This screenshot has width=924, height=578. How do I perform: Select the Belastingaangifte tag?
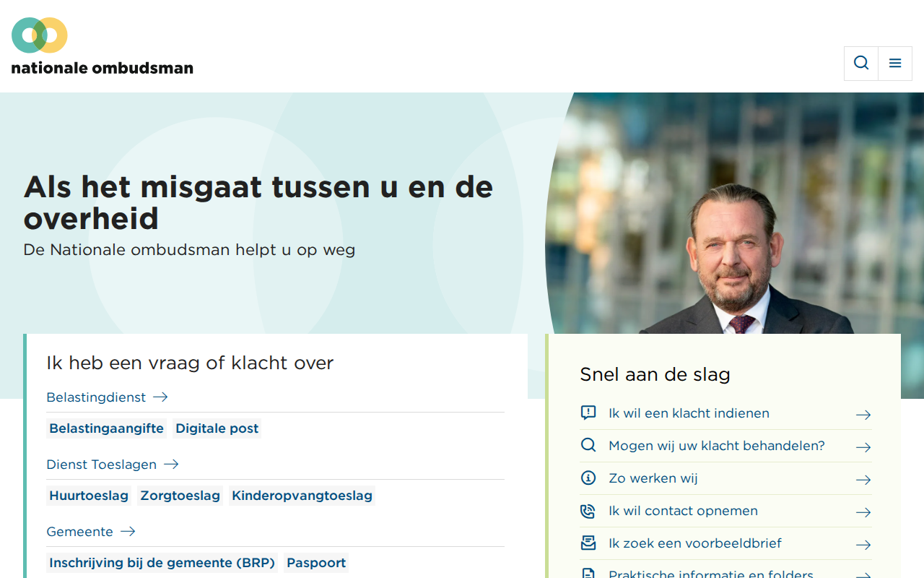point(107,428)
